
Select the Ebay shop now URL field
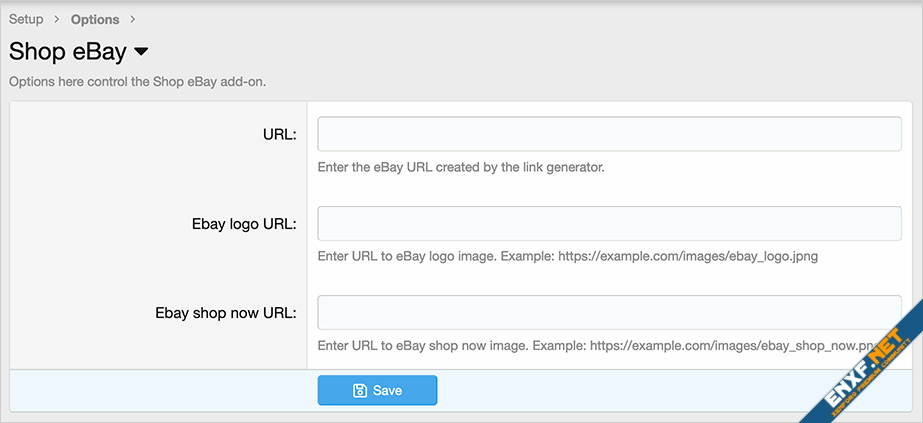[x=609, y=312]
